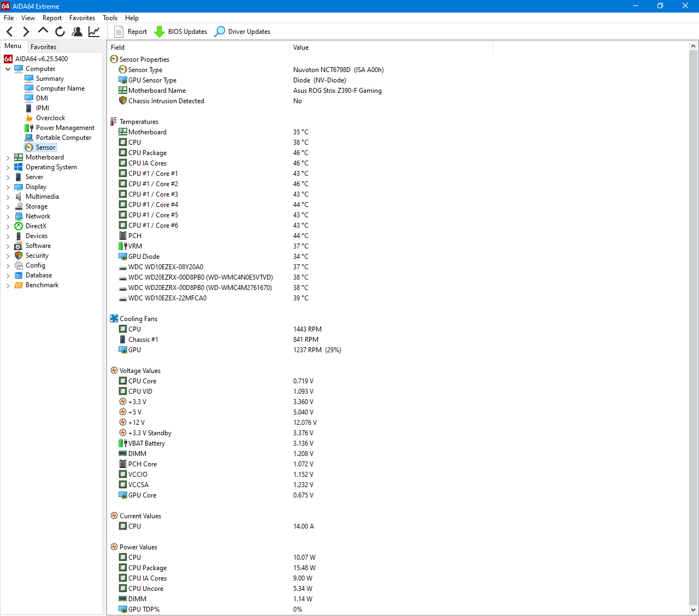Image resolution: width=699 pixels, height=616 pixels.
Task: Click the vertical scrollbar up arrow
Action: pyautogui.click(x=694, y=46)
